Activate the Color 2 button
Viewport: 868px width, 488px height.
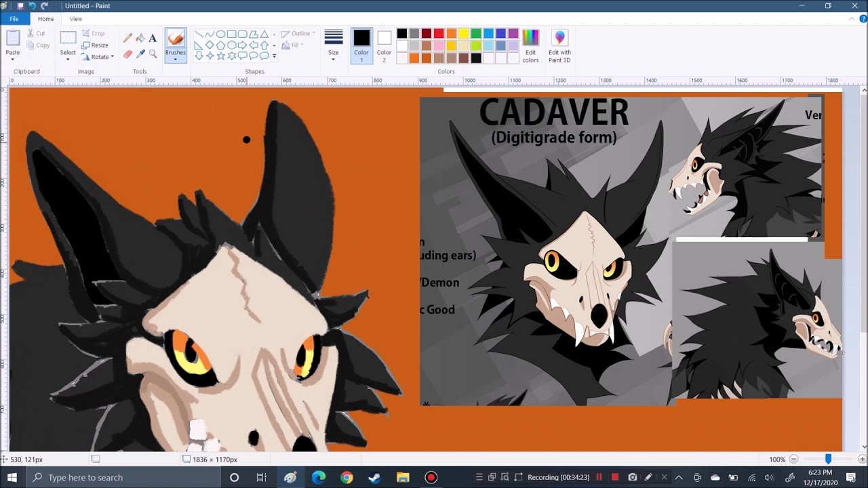[x=384, y=46]
